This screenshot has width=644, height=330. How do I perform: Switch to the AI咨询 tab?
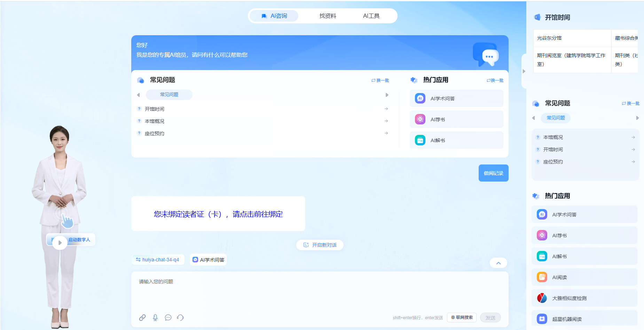point(274,16)
